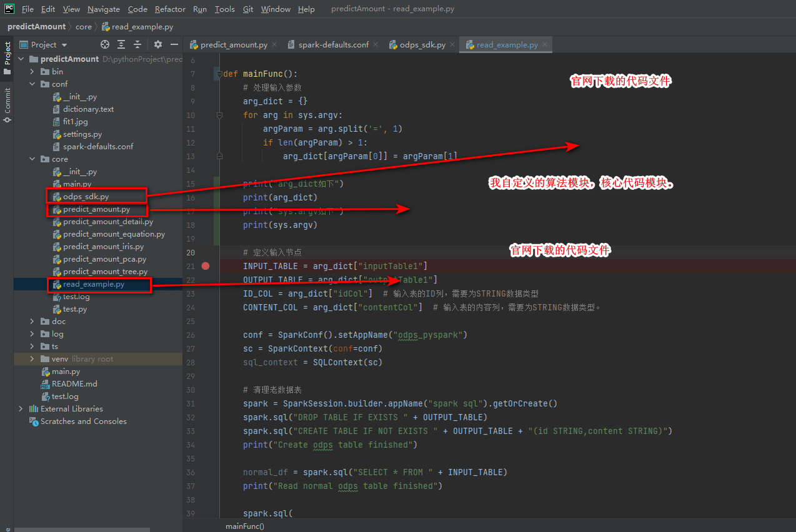
Task: Open the Help menu
Action: (x=306, y=9)
